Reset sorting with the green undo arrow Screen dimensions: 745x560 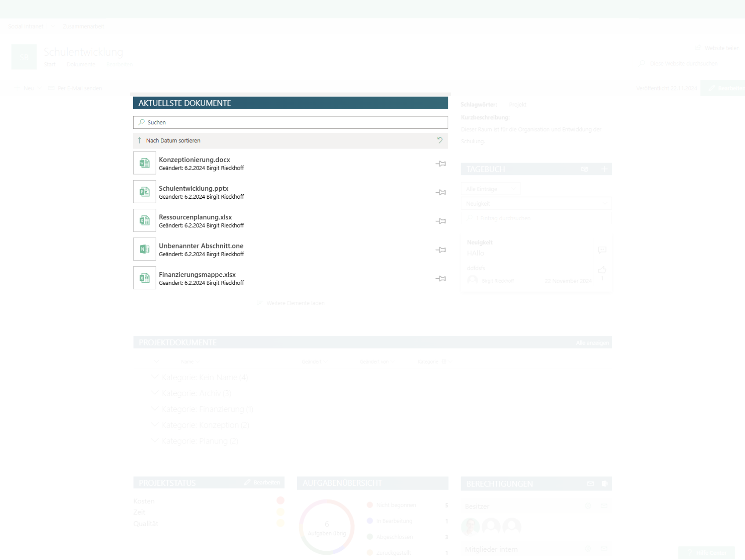point(440,141)
